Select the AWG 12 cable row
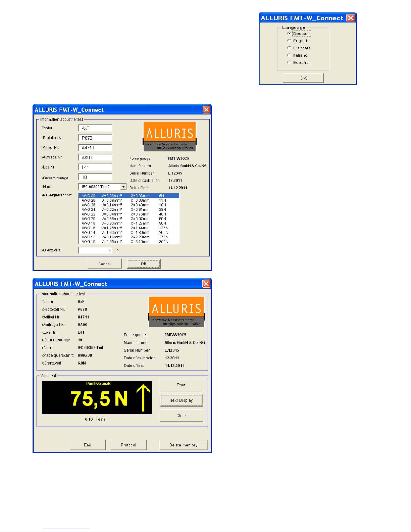This screenshot has width=411, height=532. click(x=129, y=237)
